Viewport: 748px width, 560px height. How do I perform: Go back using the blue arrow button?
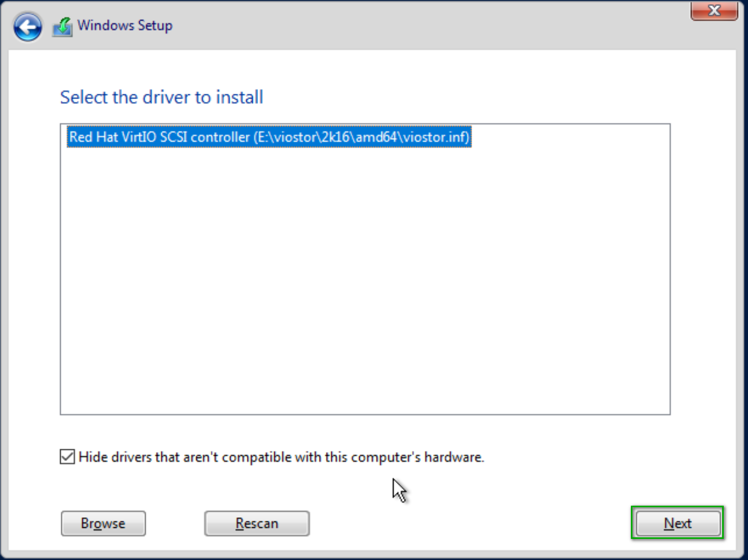[28, 27]
